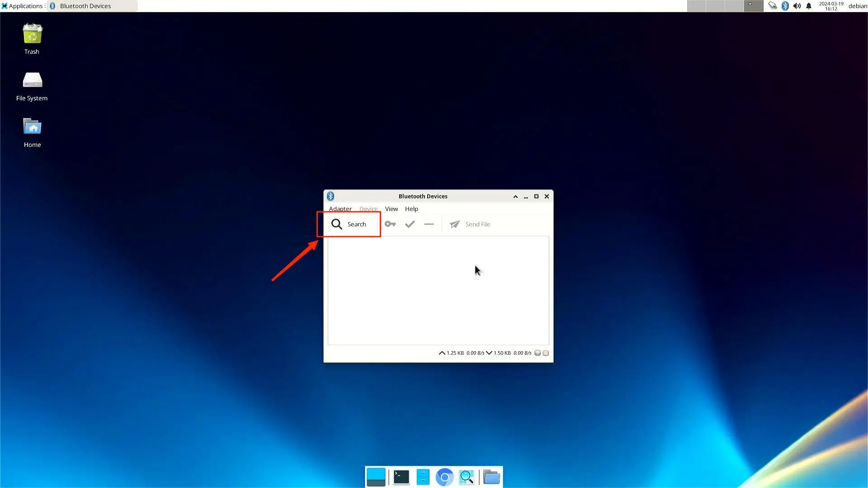Click the Bluetooth system tray icon
868x488 pixels.
(785, 6)
